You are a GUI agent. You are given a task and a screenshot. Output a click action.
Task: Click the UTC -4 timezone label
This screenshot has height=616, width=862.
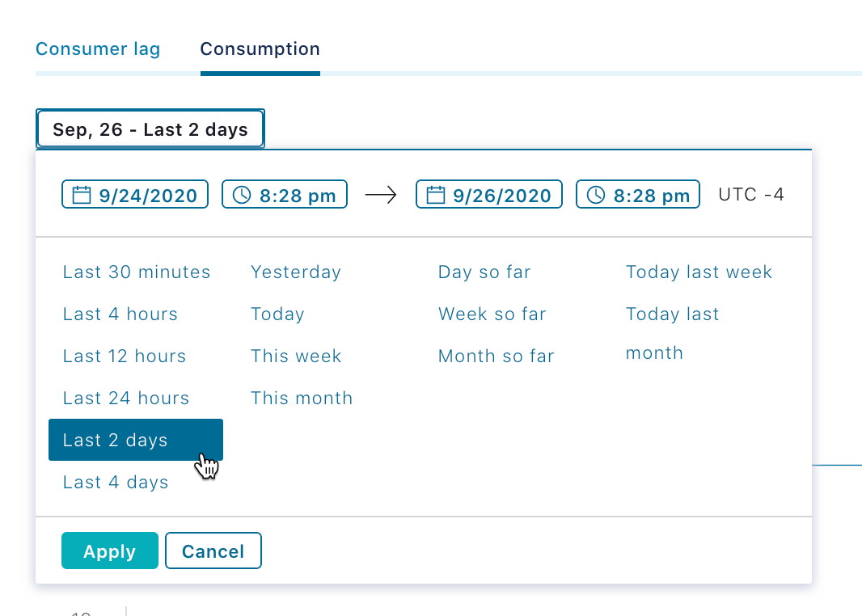751,195
